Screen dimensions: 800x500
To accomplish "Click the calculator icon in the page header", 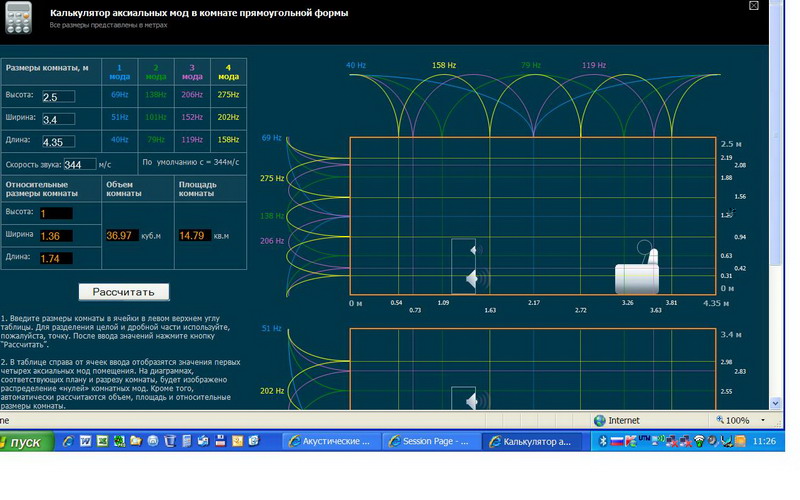I will click(x=16, y=18).
